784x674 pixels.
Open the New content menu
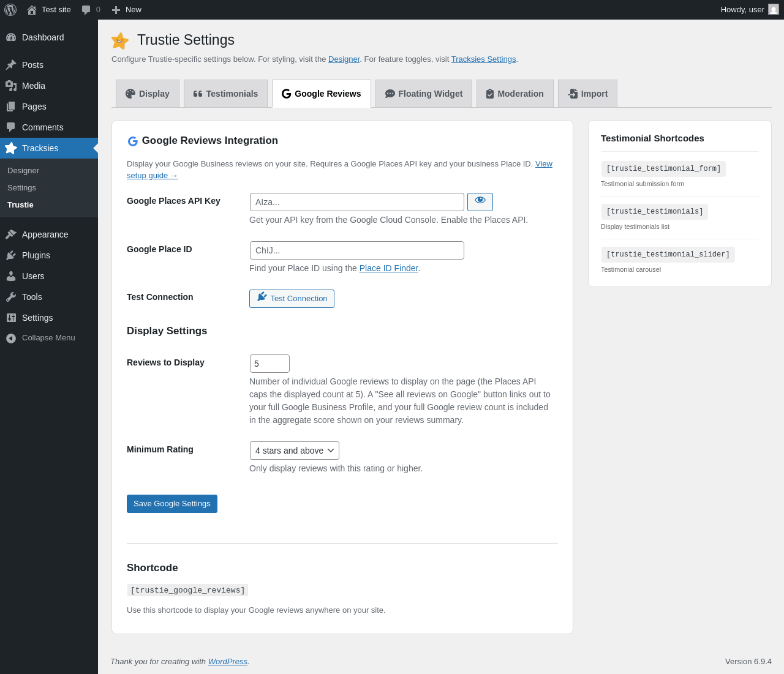126,10
